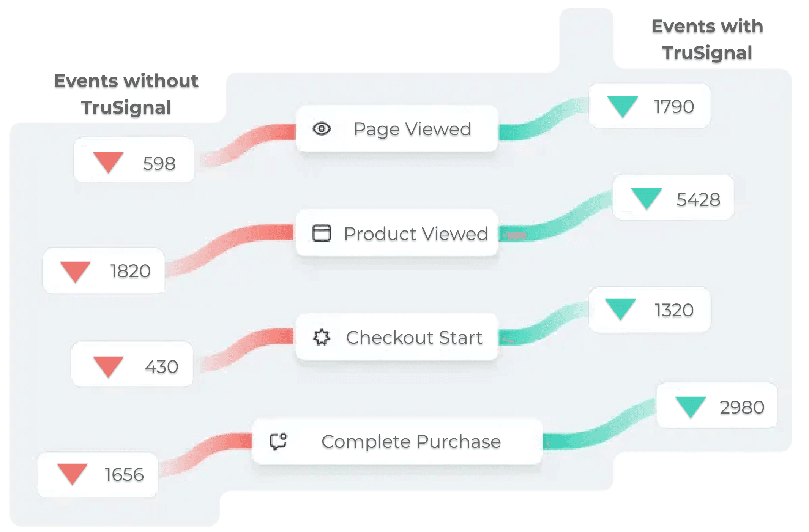Click the gear icon beside Checkout Start
The image size is (809, 532).
(322, 337)
